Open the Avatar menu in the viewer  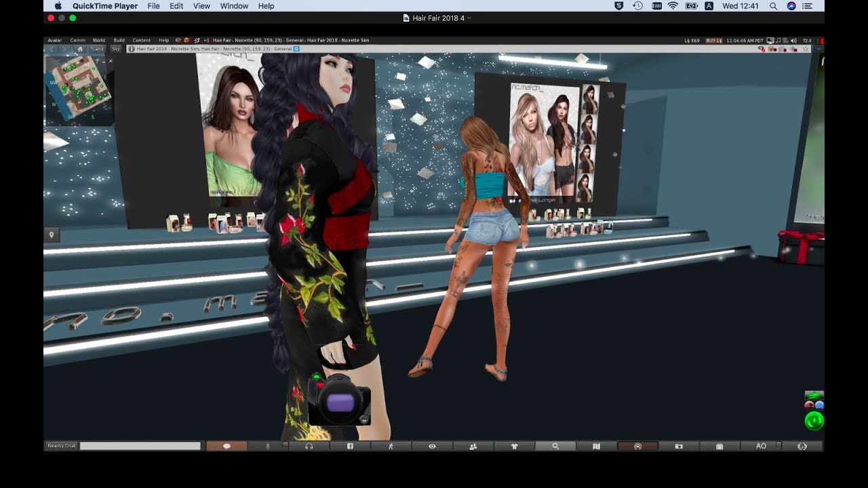point(54,41)
